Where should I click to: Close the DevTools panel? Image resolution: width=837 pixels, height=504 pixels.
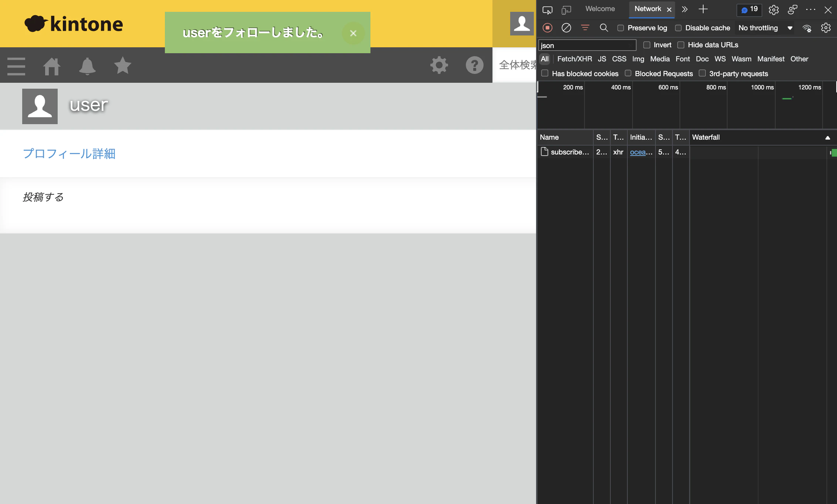(x=828, y=10)
